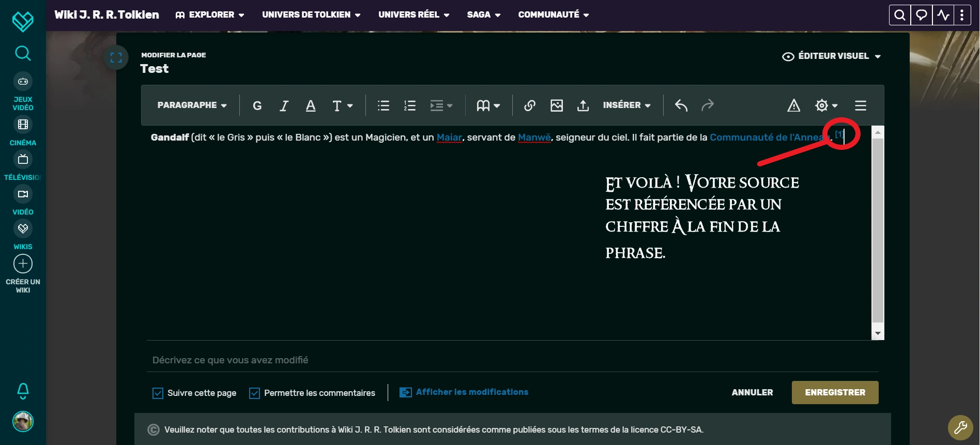
Task: Click Afficher les modifications
Action: (x=464, y=392)
